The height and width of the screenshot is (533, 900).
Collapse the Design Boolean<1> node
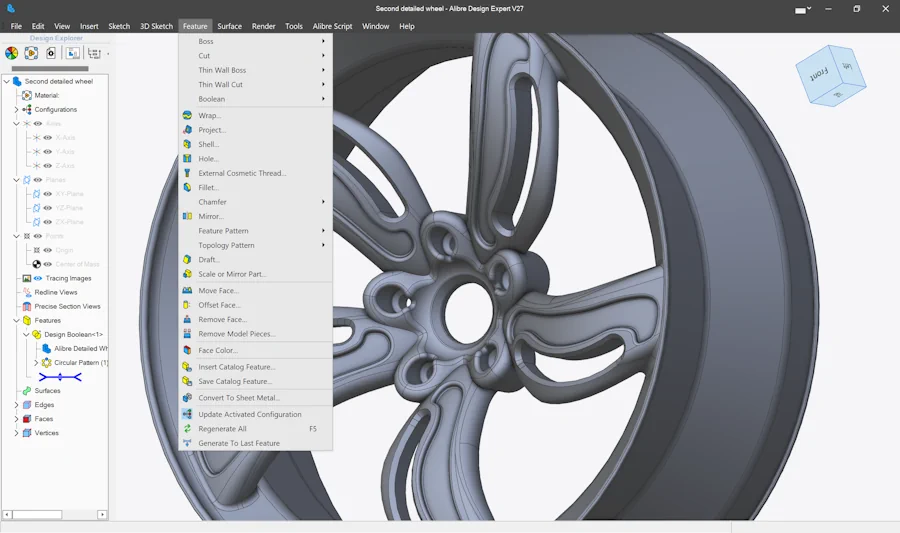point(26,334)
